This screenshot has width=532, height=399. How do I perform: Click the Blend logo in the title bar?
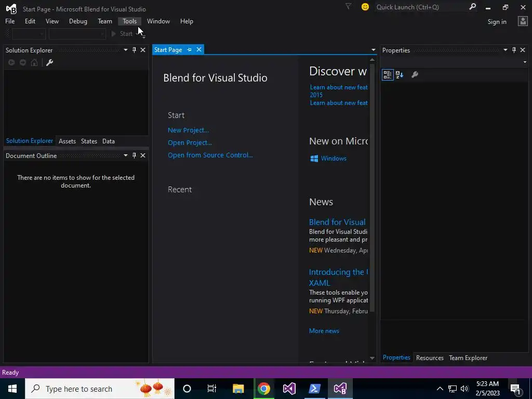(x=11, y=9)
